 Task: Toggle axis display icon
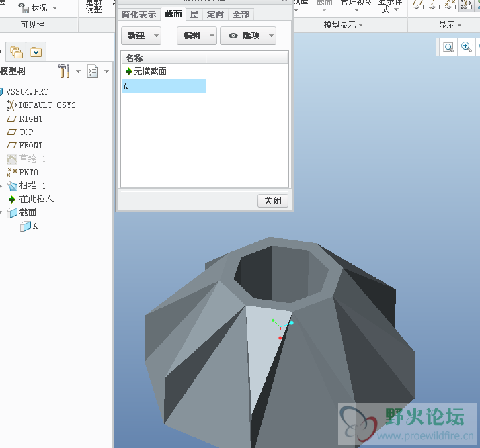click(434, 5)
